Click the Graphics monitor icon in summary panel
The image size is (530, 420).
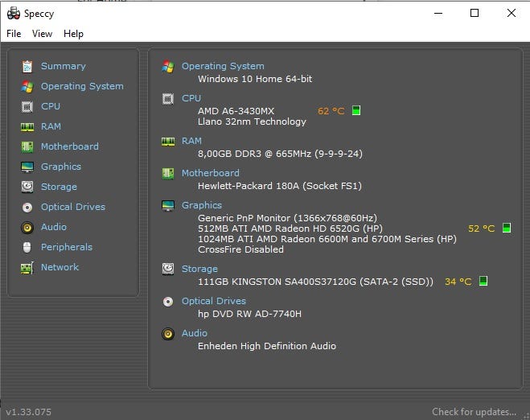tap(168, 206)
